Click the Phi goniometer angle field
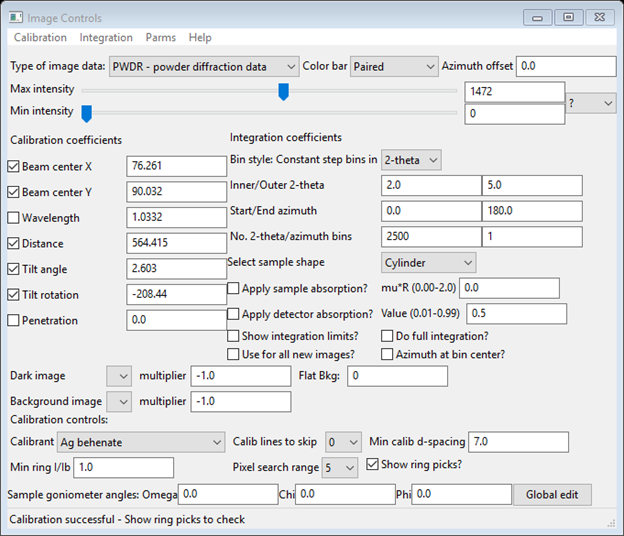Viewport: 624px width, 536px height. (462, 494)
